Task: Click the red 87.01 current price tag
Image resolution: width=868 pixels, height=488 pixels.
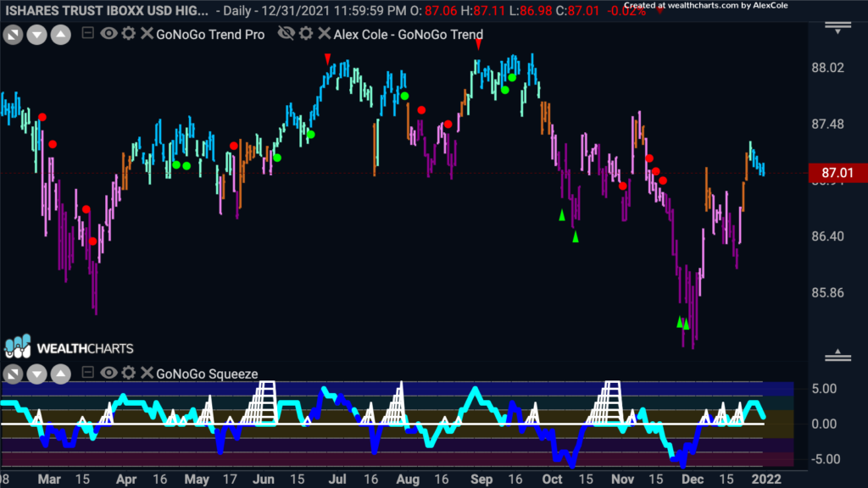Action: tap(837, 173)
